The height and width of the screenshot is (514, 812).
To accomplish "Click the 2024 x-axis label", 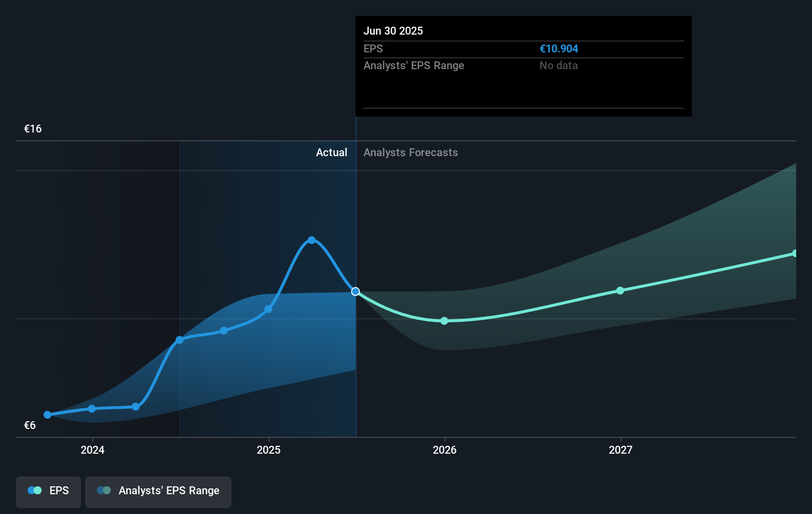I will click(92, 450).
